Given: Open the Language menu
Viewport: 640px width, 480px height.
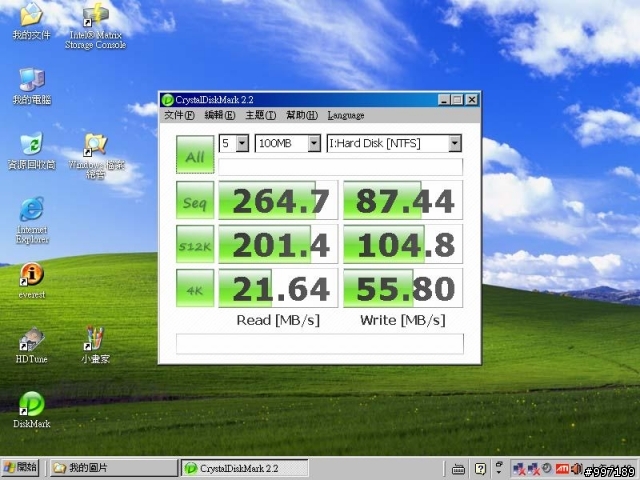Looking at the screenshot, I should click(x=346, y=116).
